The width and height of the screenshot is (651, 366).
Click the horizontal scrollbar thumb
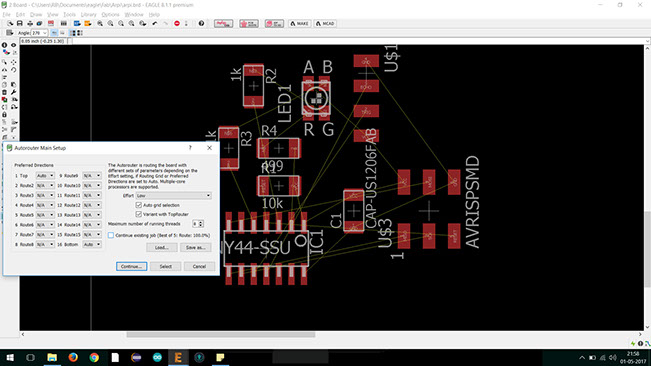tap(221, 334)
